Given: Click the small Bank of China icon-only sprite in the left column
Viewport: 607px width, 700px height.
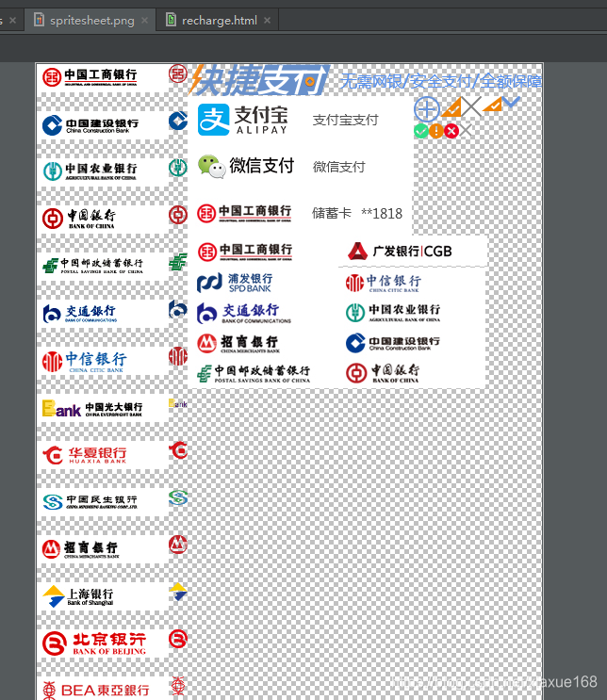Looking at the screenshot, I should [178, 215].
